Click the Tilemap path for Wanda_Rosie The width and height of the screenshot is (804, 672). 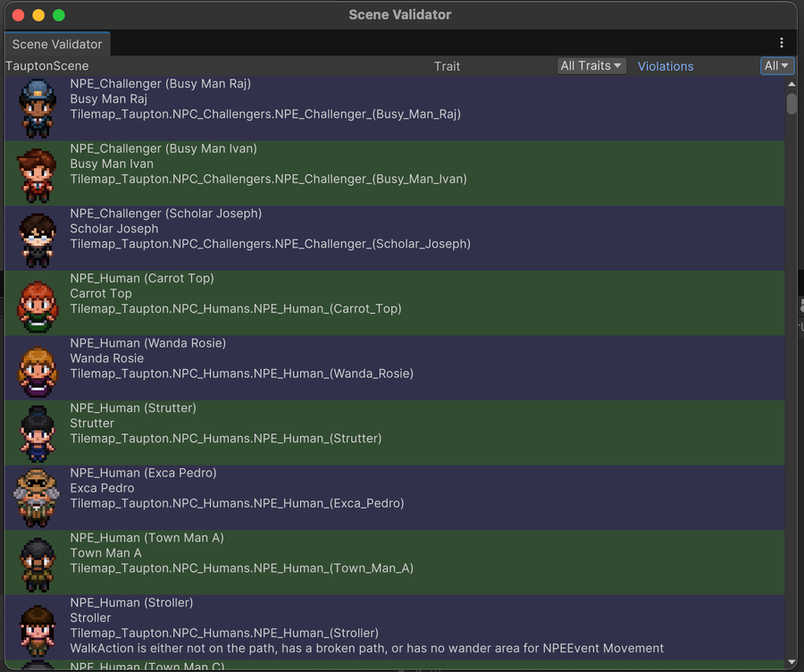[242, 374]
